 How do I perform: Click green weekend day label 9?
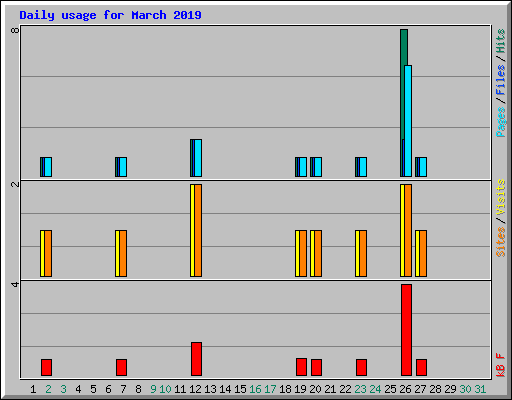click(153, 389)
